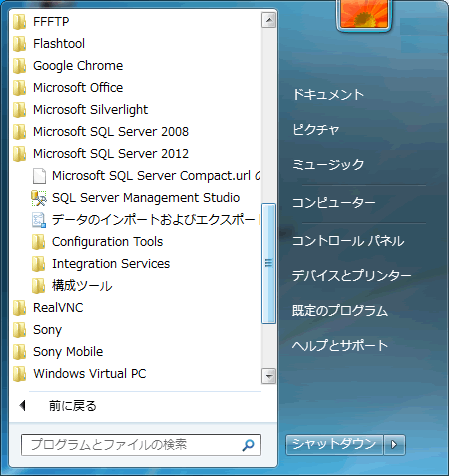Expand the FFFTP program group
The image size is (449, 476).
point(51,22)
